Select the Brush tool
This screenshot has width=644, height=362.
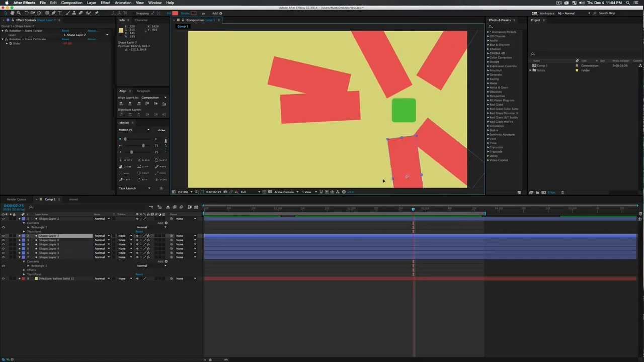(x=67, y=13)
